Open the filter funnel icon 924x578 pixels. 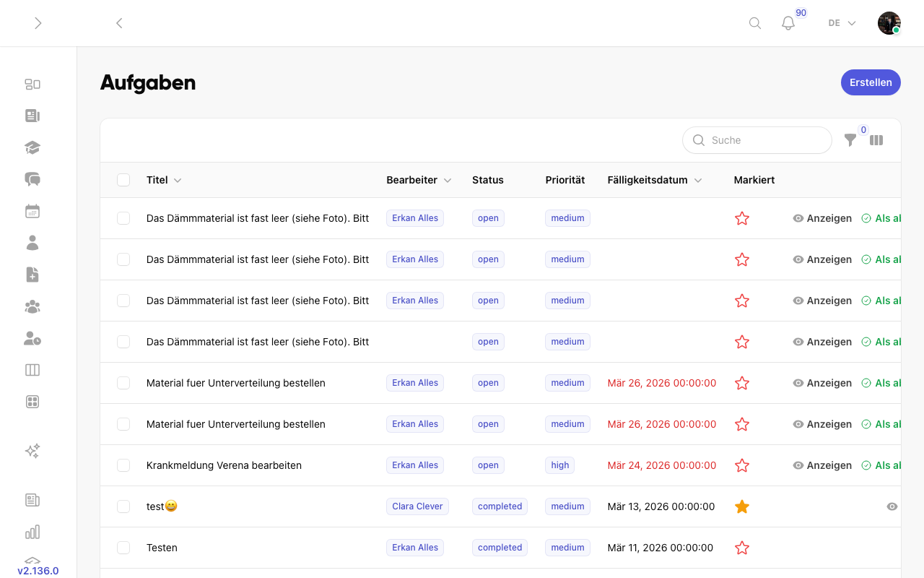(850, 140)
